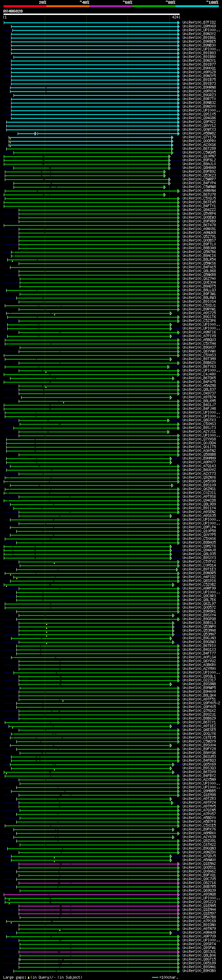Click the UniRef100_B9S109 label

[199, 485]
